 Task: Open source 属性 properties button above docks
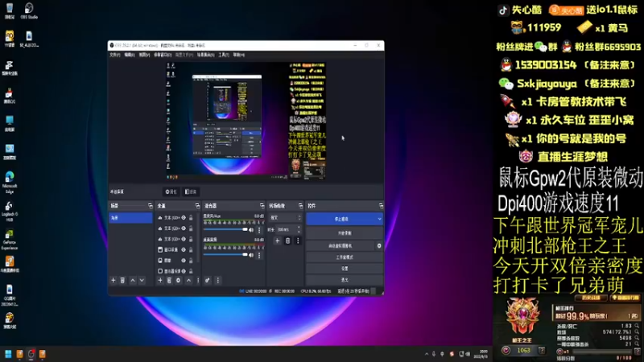click(171, 191)
